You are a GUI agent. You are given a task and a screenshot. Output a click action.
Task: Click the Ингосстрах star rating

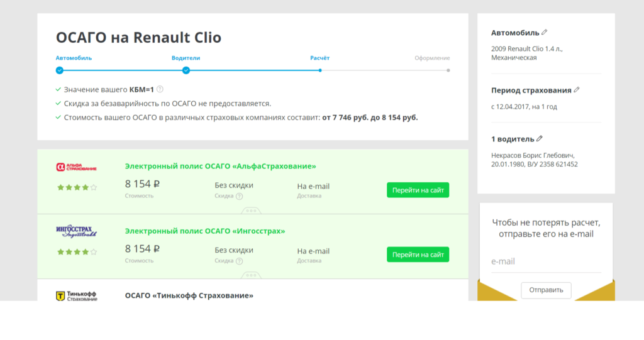pos(77,252)
